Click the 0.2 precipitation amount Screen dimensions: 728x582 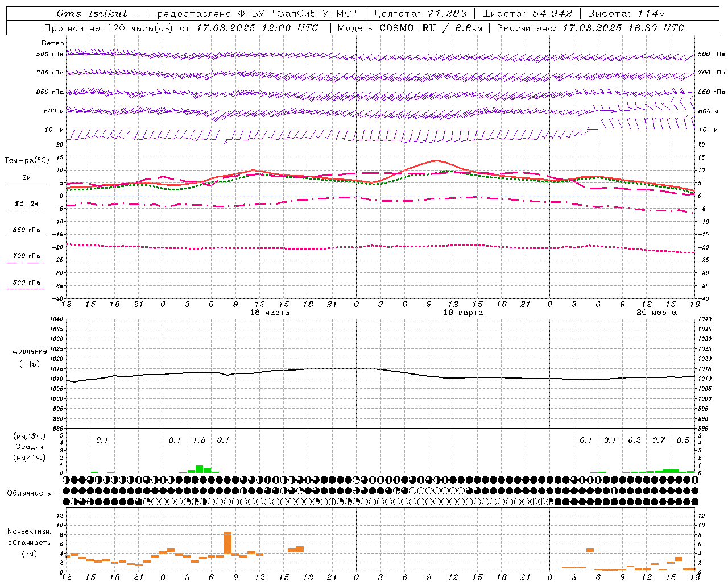635,440
